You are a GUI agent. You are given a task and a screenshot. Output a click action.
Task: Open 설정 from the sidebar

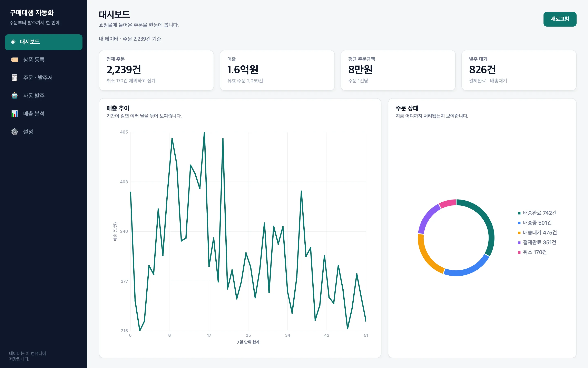pos(44,132)
